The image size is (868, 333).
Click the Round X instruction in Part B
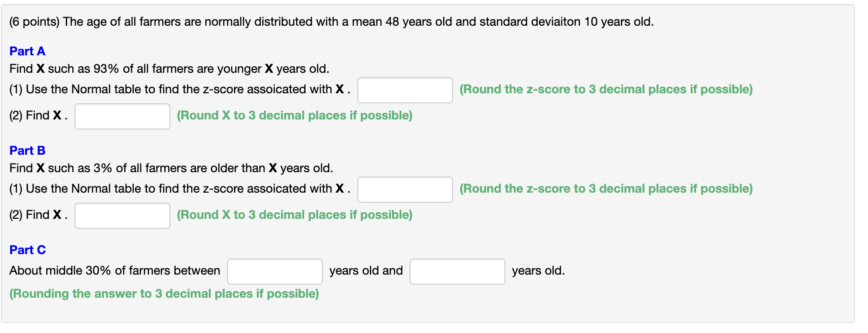295,214
